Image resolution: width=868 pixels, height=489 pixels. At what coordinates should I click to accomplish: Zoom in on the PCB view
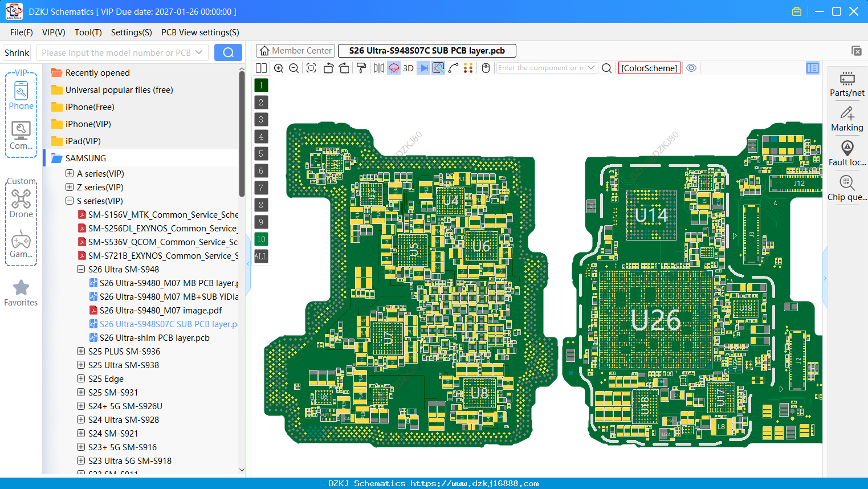pos(279,68)
